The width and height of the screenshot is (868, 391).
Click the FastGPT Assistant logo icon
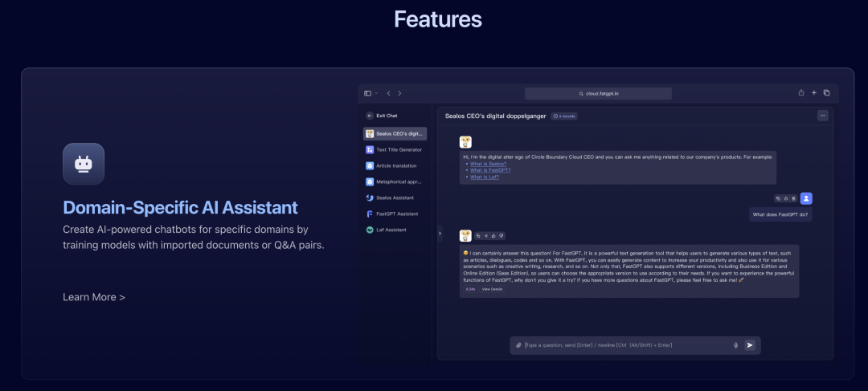370,214
